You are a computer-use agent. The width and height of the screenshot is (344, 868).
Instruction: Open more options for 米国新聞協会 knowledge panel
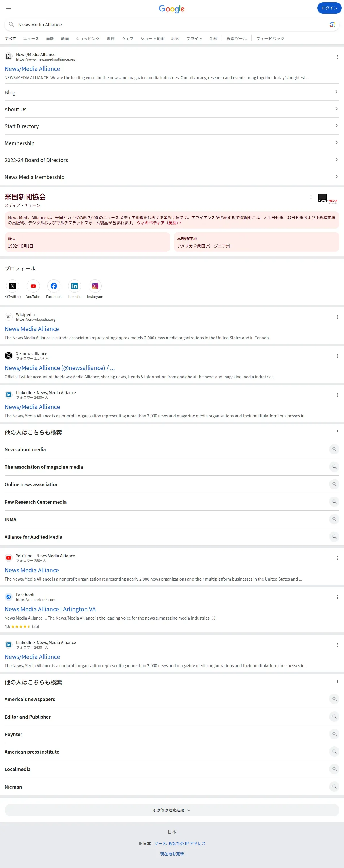[311, 197]
